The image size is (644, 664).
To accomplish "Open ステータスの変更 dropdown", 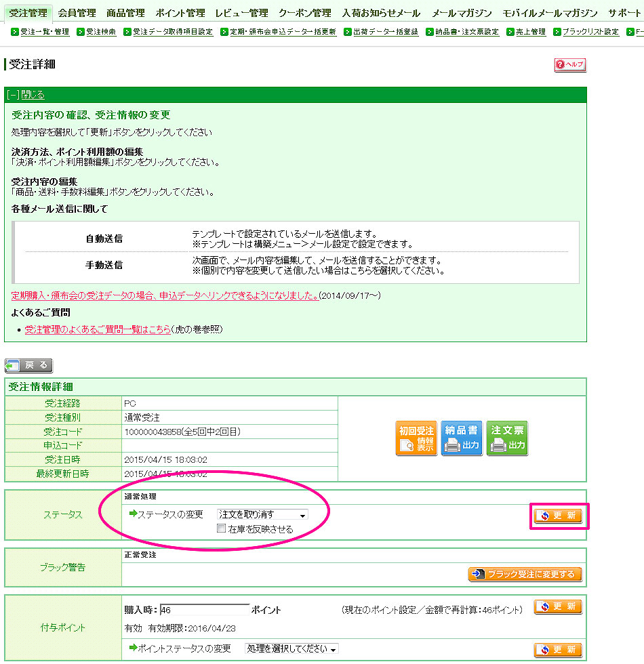I will coord(262,514).
